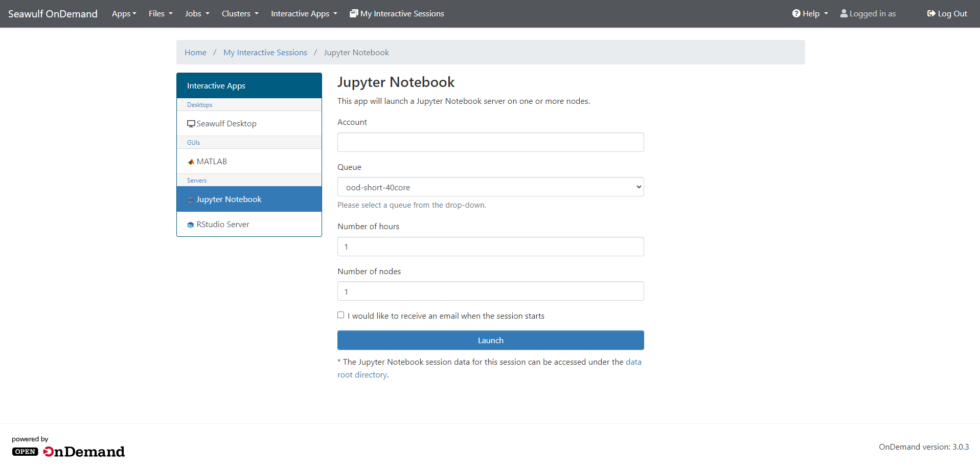Go to Home breadcrumb link
The width and height of the screenshot is (980, 467).
(195, 53)
